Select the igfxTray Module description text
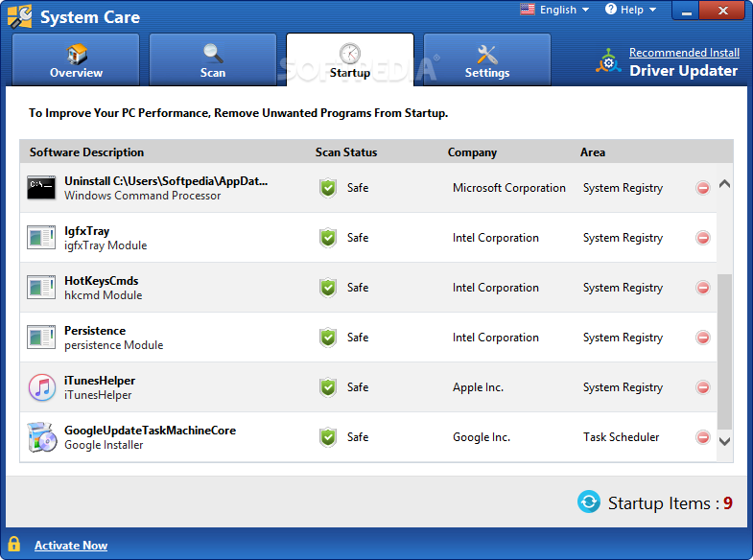The height and width of the screenshot is (560, 753). tap(106, 245)
